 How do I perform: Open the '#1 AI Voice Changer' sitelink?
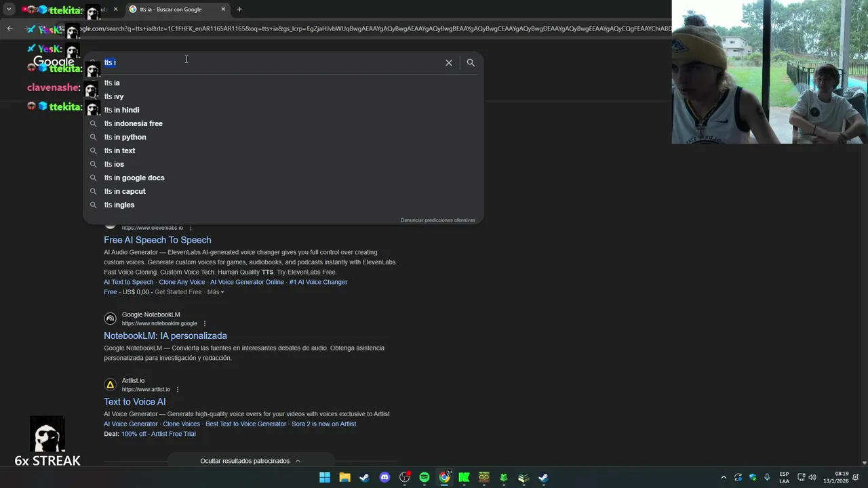tap(318, 282)
